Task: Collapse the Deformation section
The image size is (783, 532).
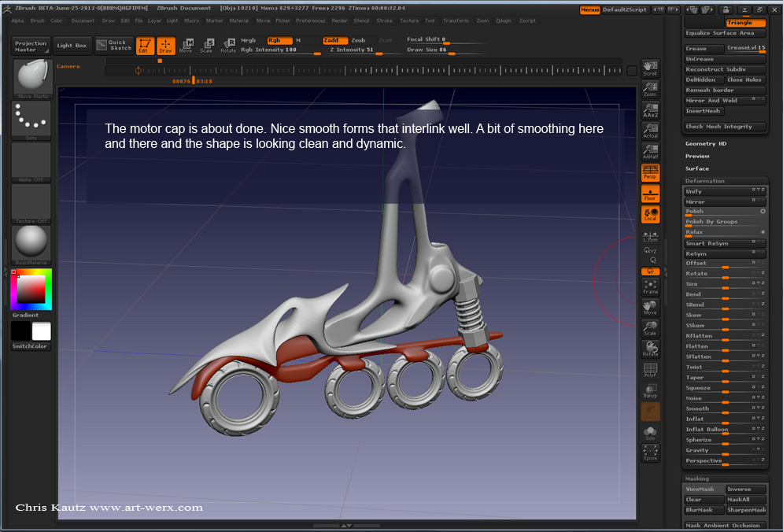Action: 704,181
